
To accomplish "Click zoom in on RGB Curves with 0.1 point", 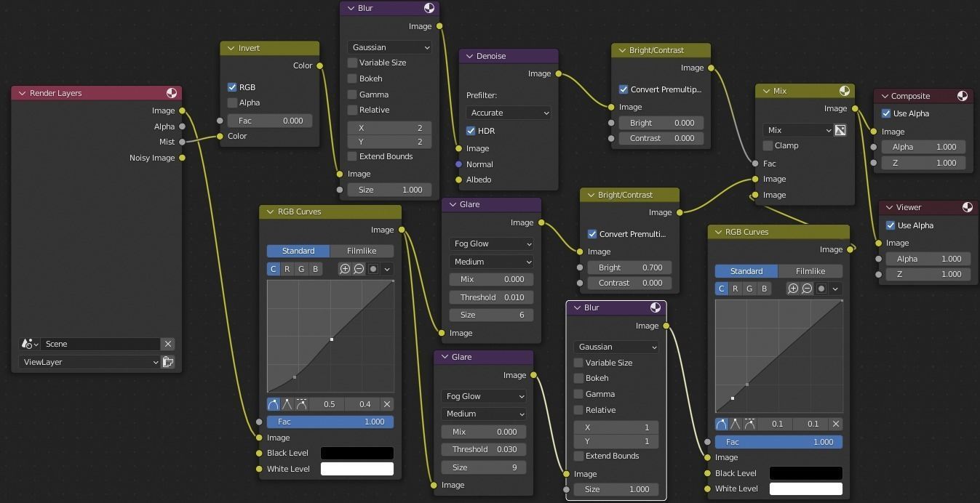I will pyautogui.click(x=794, y=289).
